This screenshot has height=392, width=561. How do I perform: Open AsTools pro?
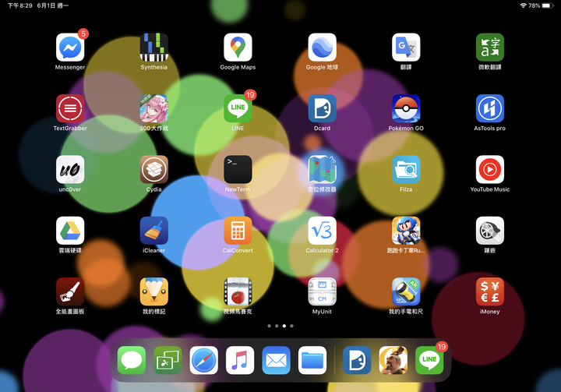(x=490, y=108)
